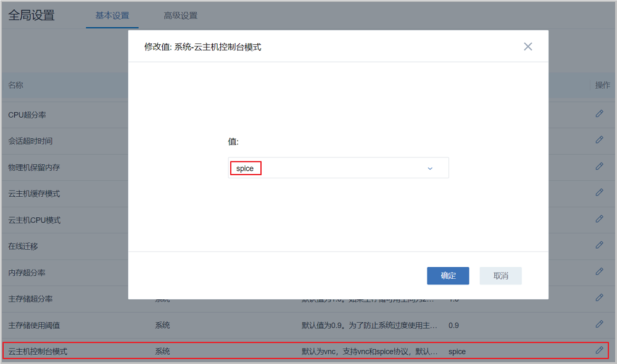Edit the 云主机CPU模式 setting pencil icon
Screen dimensions: 617x364
tap(599, 219)
